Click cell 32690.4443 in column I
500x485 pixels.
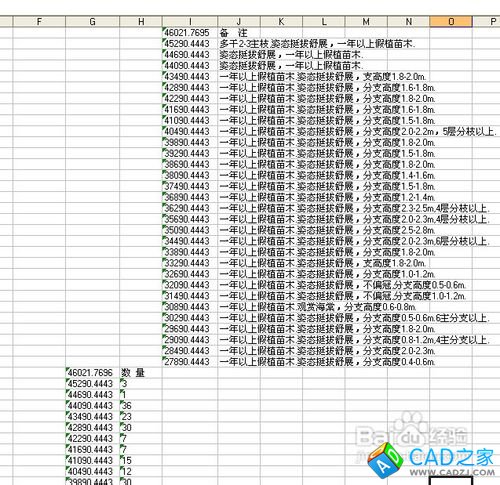click(x=190, y=274)
